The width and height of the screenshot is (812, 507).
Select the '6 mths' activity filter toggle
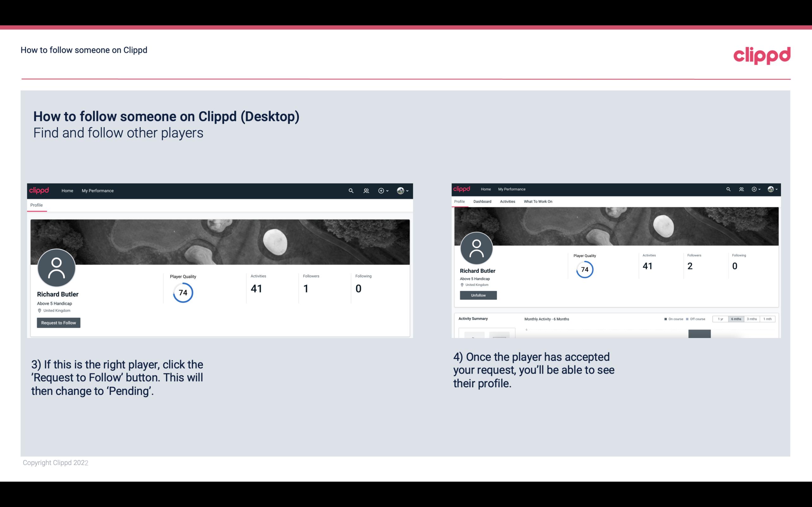pyautogui.click(x=736, y=319)
